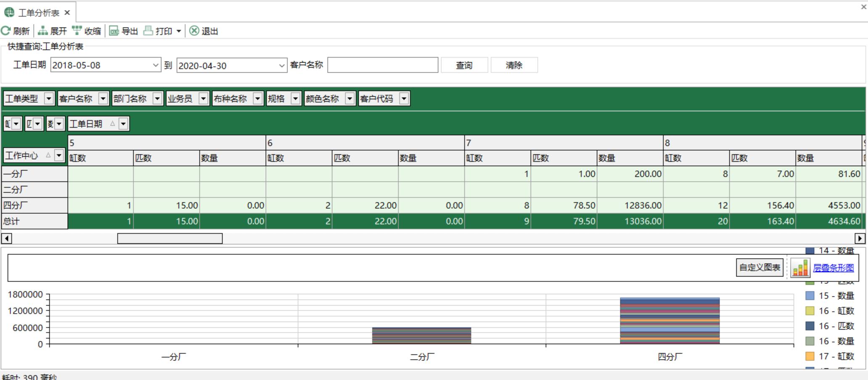Open the 工单日期 column field dropdown
This screenshot has height=380, width=868.
point(123,124)
